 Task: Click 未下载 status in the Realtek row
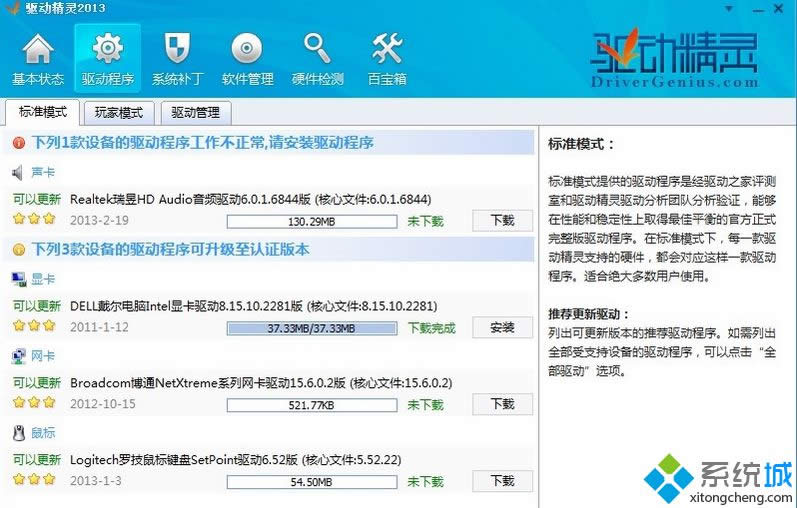(425, 222)
